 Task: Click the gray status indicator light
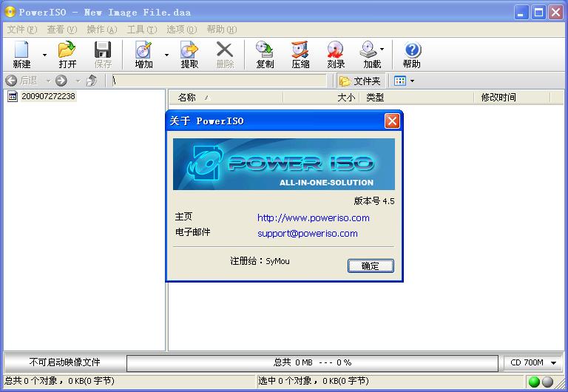tap(548, 382)
